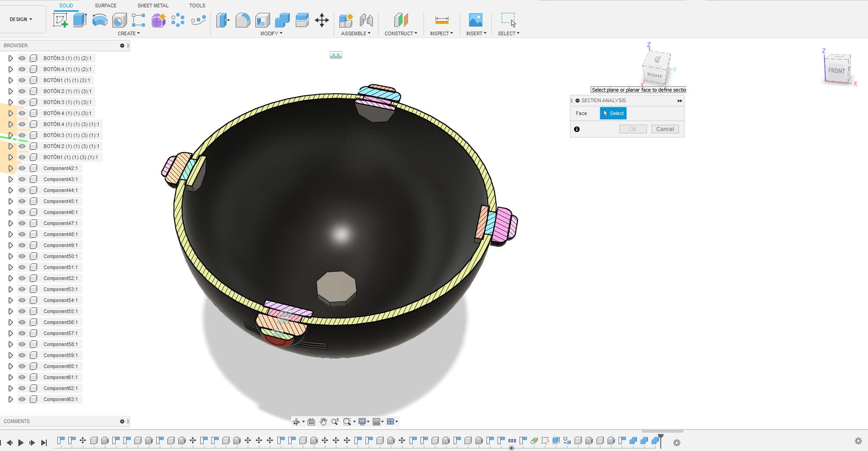Image resolution: width=868 pixels, height=451 pixels.
Task: Toggle visibility of BOTÓN1 (1) (1) (3):1
Action: pyautogui.click(x=22, y=80)
